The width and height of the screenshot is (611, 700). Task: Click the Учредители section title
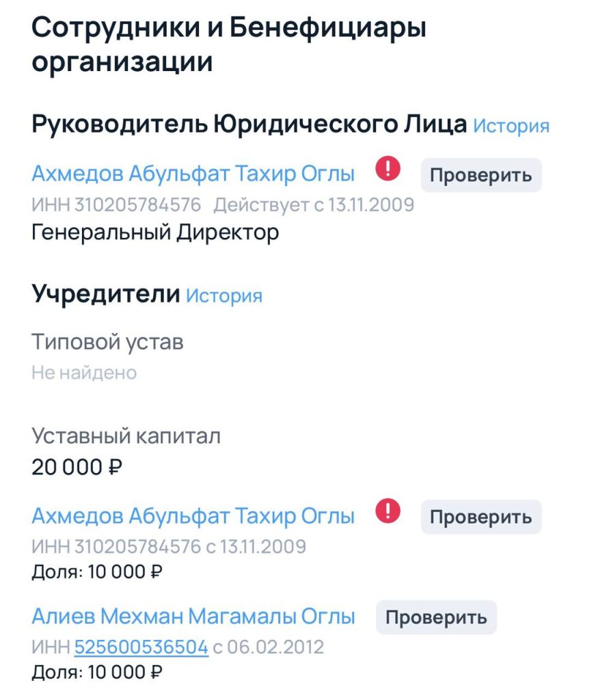105,295
